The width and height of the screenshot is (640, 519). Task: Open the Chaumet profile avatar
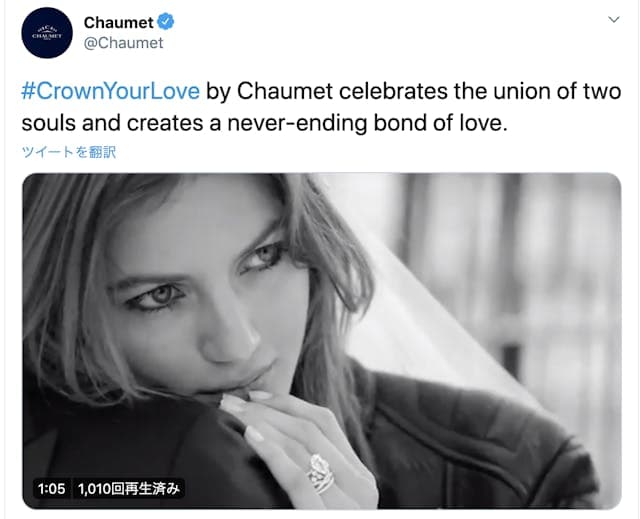pos(47,32)
